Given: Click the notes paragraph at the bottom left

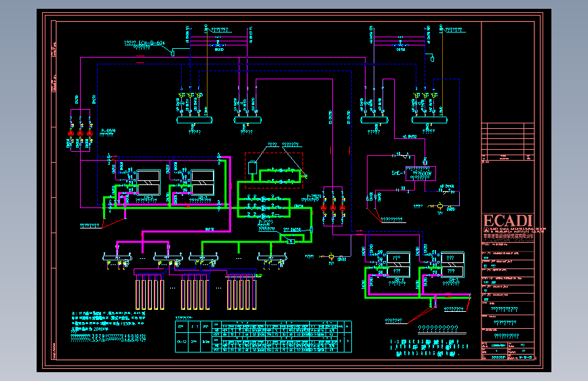Looking at the screenshot, I should [x=109, y=326].
